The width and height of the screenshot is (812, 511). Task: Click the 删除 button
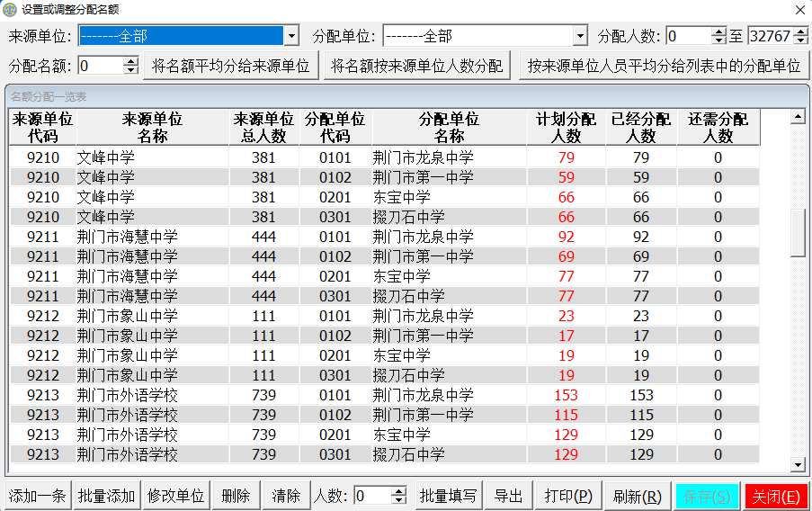[236, 496]
